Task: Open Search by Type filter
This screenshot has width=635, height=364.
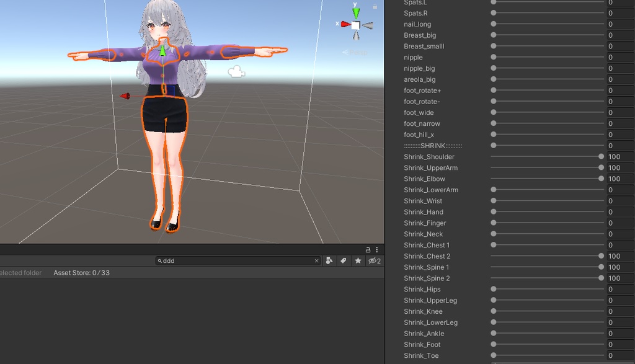Action: click(x=329, y=260)
